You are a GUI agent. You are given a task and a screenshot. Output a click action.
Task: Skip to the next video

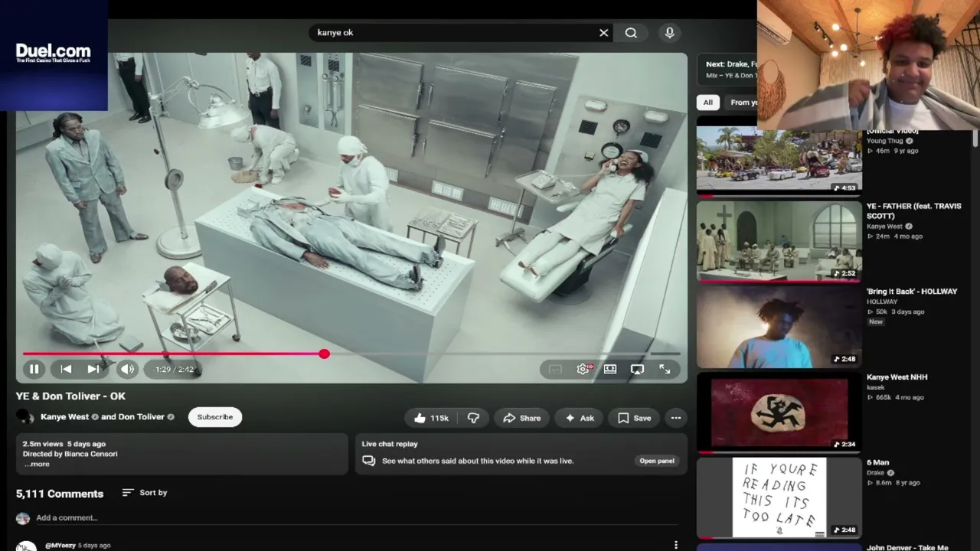coord(93,369)
